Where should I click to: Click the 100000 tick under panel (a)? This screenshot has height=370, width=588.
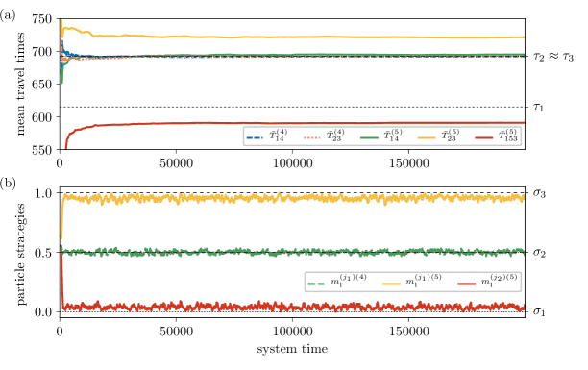tap(292, 163)
